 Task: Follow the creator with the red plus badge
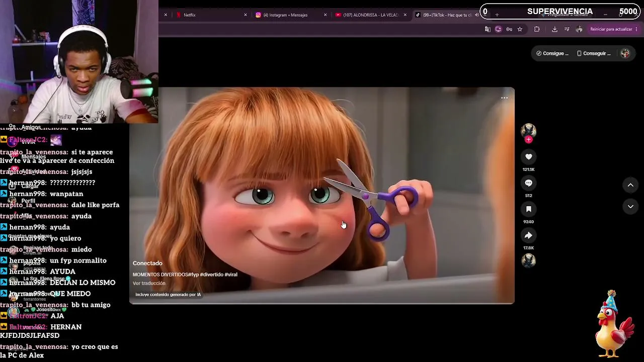528,140
